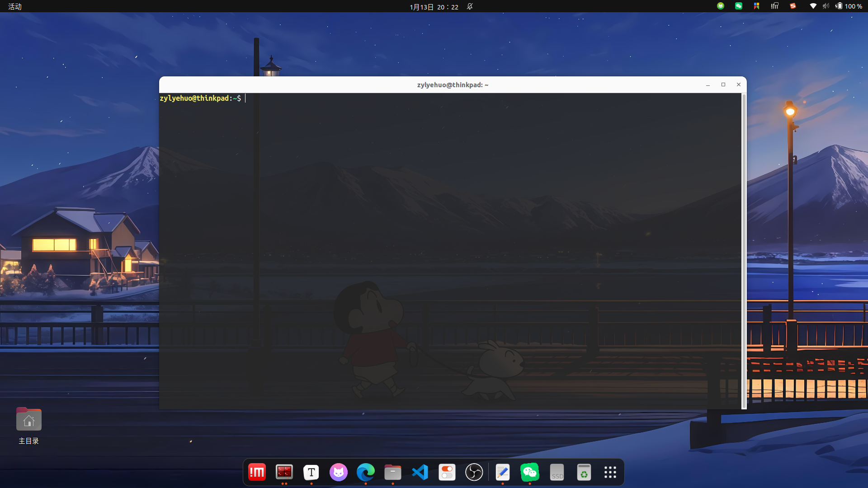
Task: Toggle the muted volume indicator in top bar
Action: (826, 6)
